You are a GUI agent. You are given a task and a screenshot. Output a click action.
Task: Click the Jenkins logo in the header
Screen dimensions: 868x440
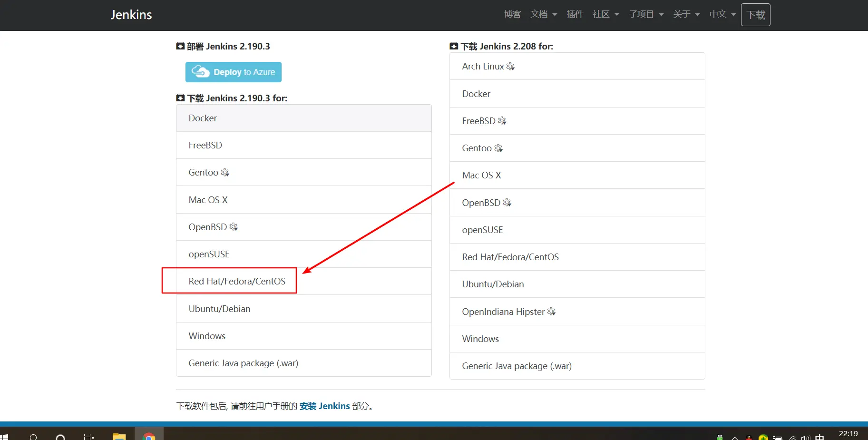pos(131,15)
